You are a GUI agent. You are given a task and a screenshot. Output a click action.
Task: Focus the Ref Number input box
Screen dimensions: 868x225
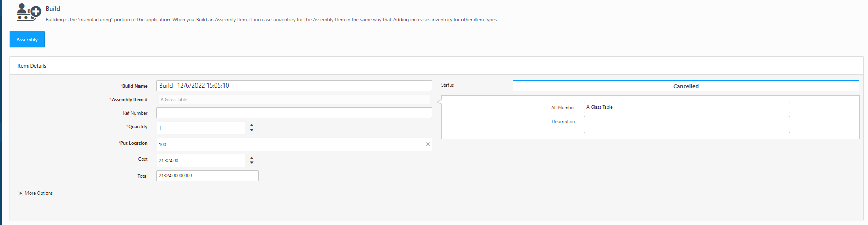294,113
